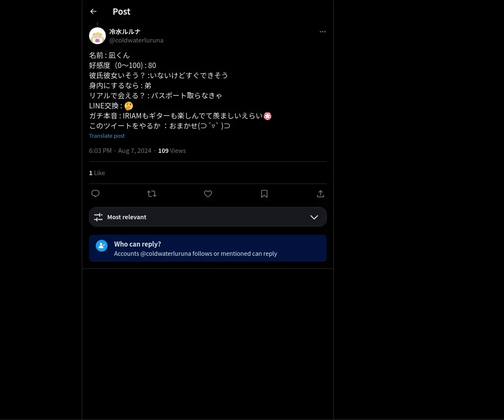The width and height of the screenshot is (504, 420).
Task: Go back using the left arrow
Action: coord(93,12)
